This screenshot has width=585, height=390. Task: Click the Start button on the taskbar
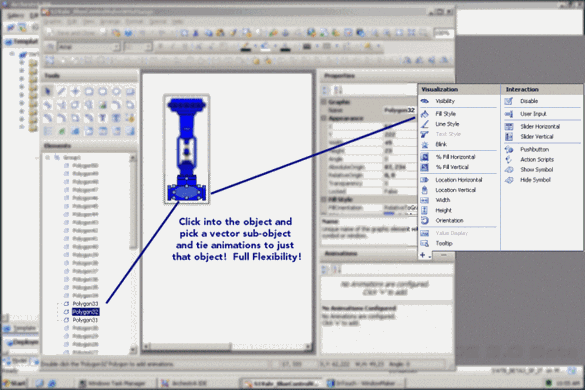(x=14, y=383)
